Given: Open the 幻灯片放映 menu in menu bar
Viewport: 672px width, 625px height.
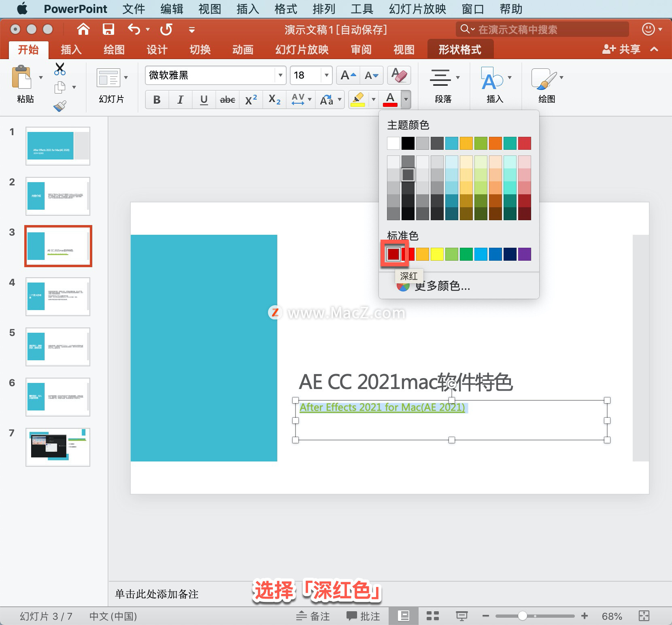Looking at the screenshot, I should (417, 9).
